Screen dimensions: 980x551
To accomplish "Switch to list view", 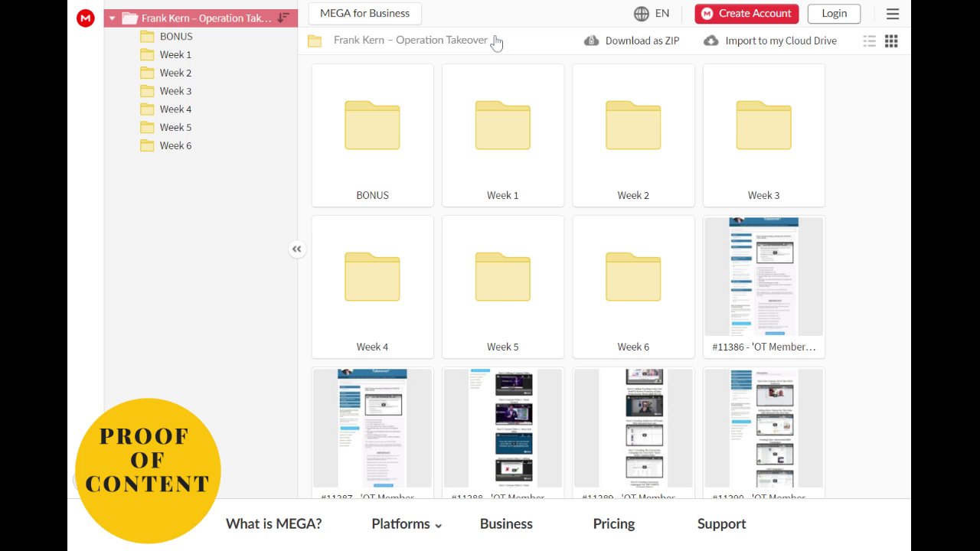I will click(869, 41).
